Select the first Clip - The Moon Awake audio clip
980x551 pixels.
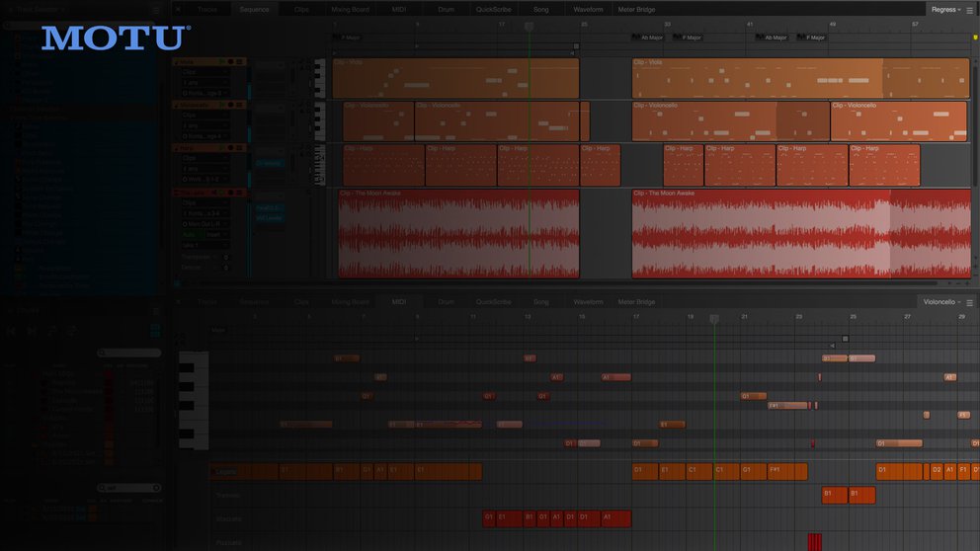coord(458,237)
